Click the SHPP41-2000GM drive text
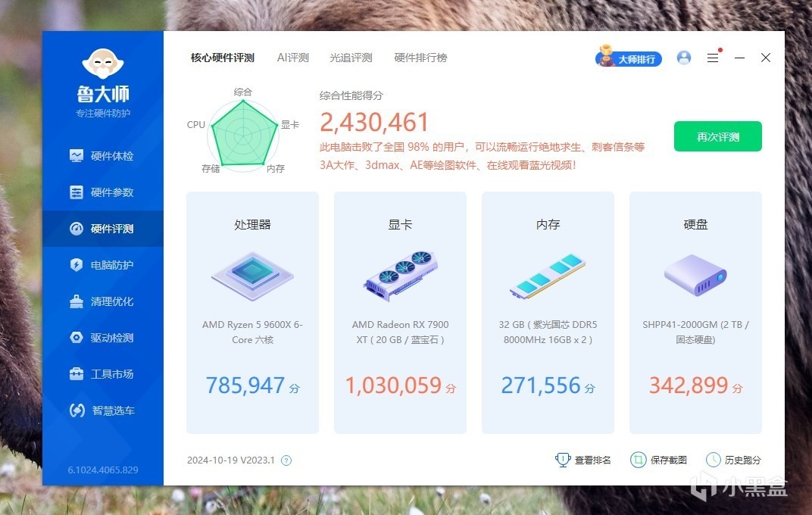Screen dimensions: 812x515 695,332
